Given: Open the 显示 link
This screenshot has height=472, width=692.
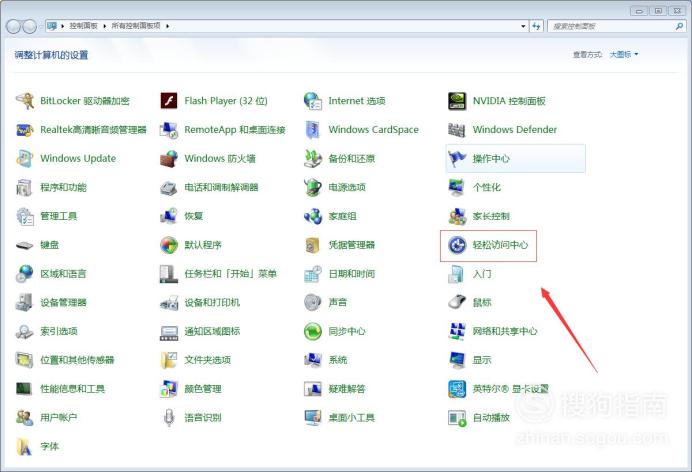Looking at the screenshot, I should point(481,360).
